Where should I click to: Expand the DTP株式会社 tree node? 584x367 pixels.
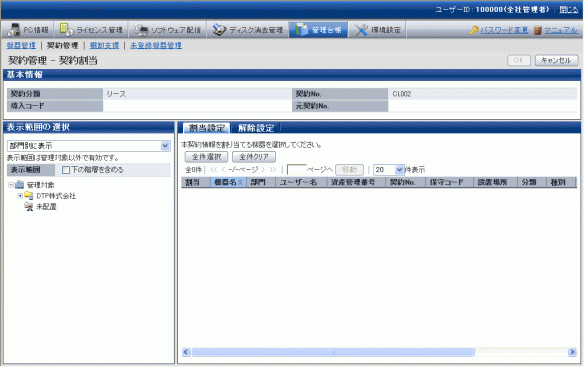tap(20, 196)
